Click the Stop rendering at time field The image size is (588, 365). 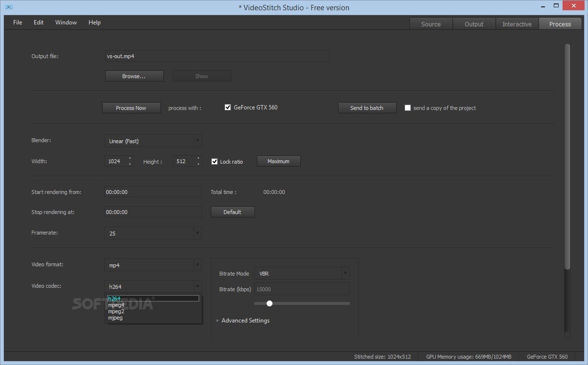pos(153,212)
